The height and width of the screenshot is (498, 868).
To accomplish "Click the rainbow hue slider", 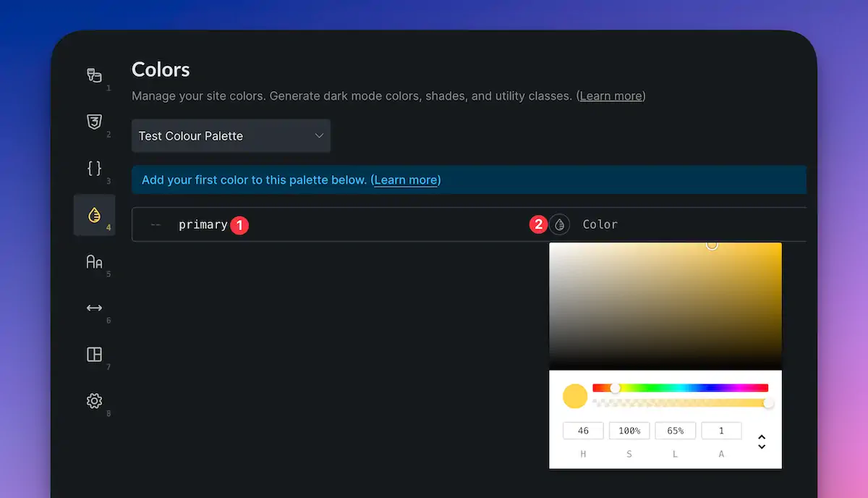I will tap(680, 387).
